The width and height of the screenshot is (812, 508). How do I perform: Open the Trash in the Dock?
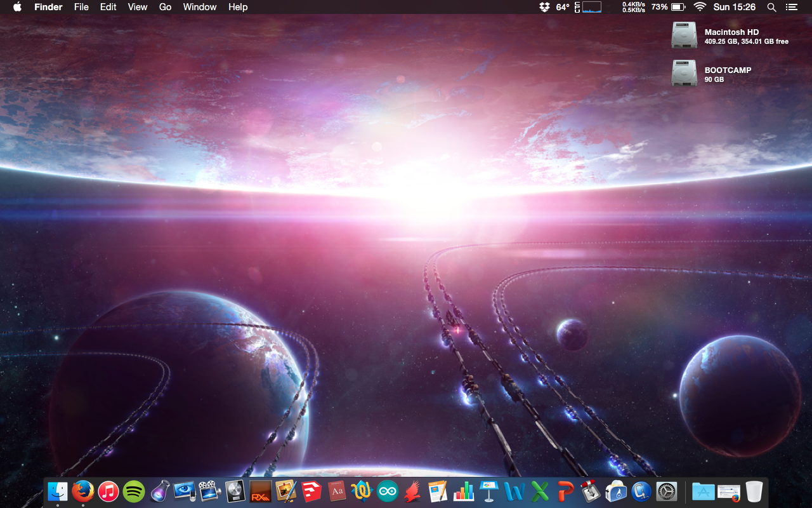(754, 491)
